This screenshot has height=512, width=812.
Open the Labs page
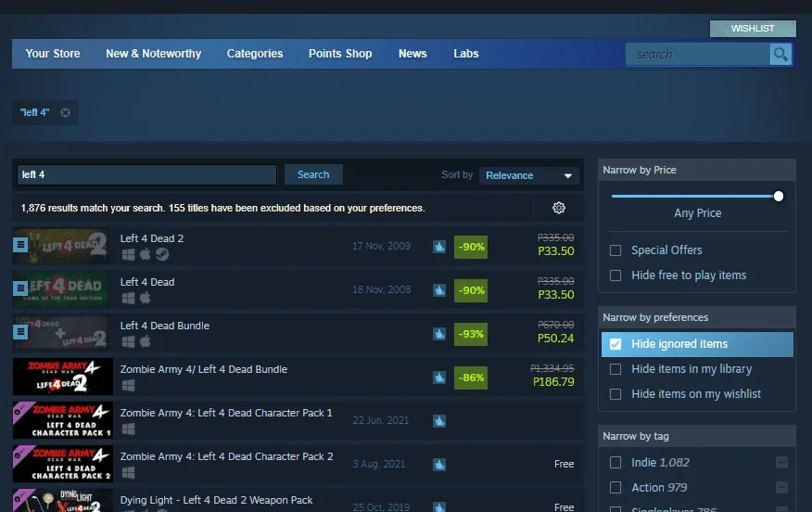click(x=466, y=54)
